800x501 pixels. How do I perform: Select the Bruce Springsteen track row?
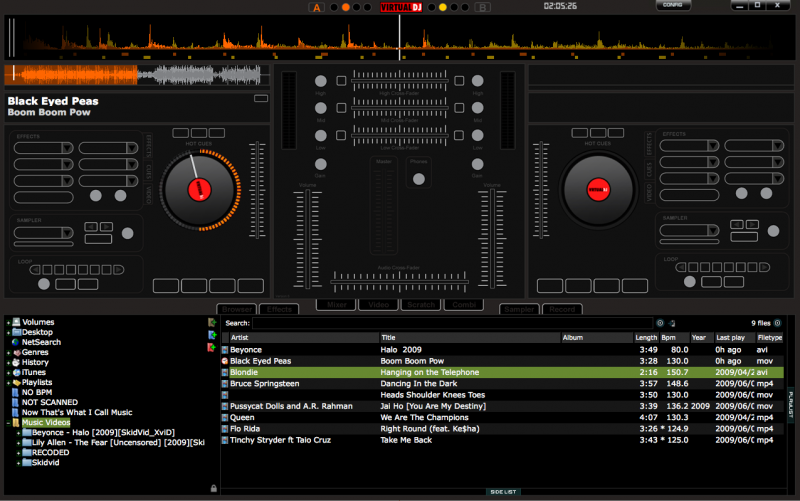tap(503, 384)
